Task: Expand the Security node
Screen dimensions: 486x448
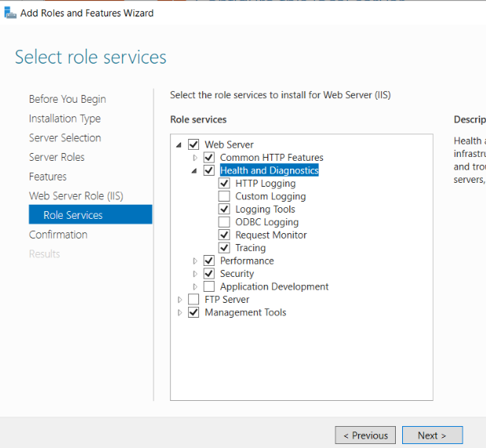Action: pos(194,274)
